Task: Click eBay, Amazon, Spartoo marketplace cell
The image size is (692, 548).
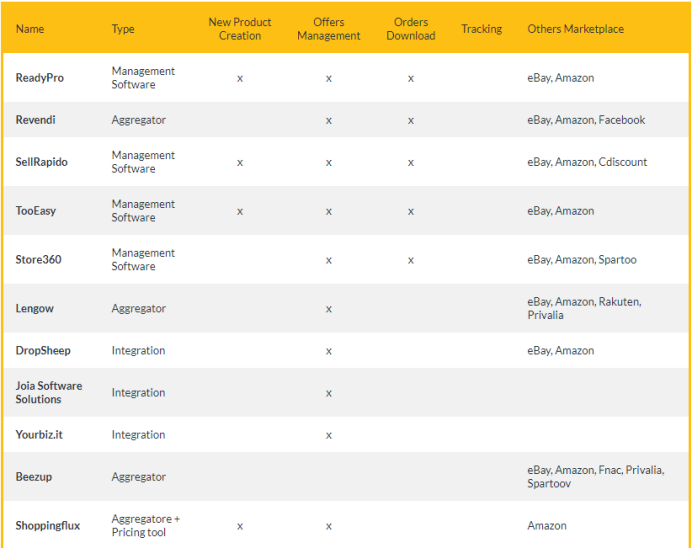Action: coord(582,260)
